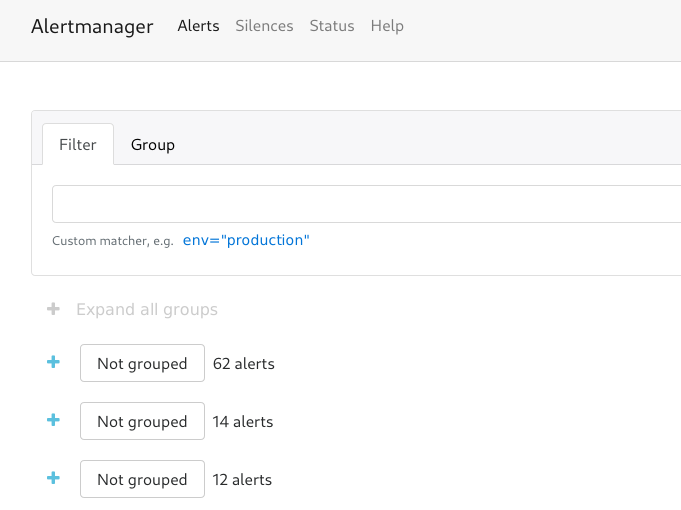Expand the group with 12 alerts
Screen dimensions: 681x510
pos(53,478)
